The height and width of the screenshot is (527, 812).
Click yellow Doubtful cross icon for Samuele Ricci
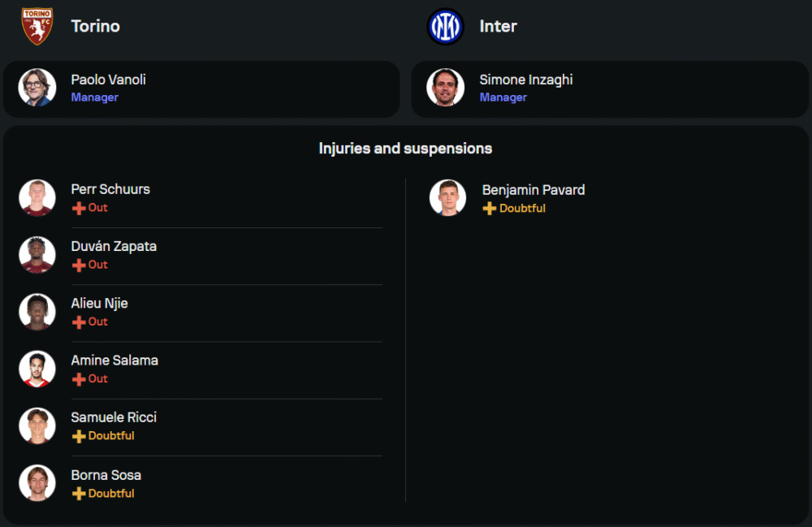click(x=79, y=437)
